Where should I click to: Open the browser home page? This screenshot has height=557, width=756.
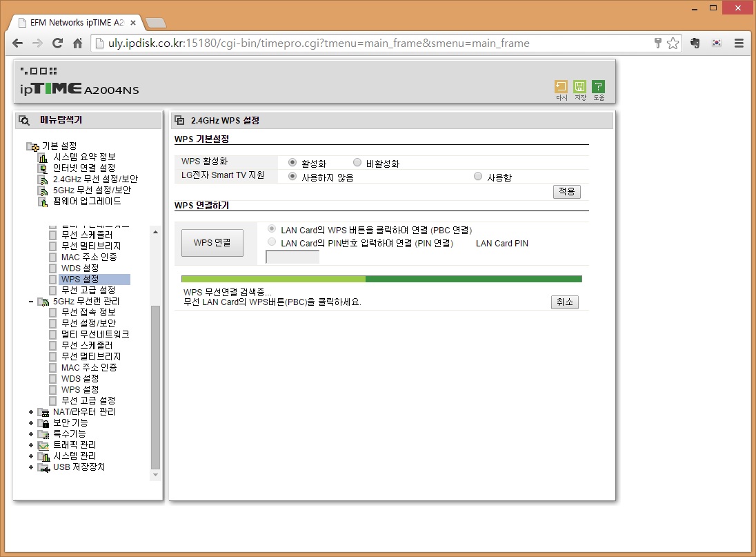point(78,43)
